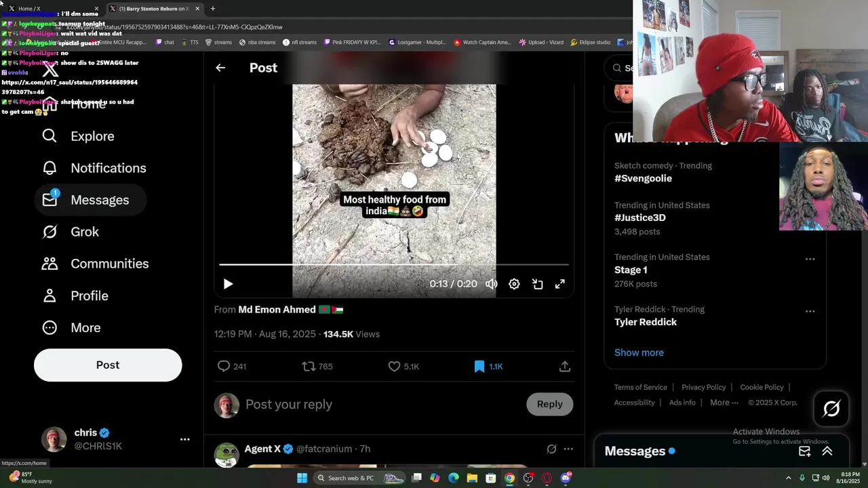Open Cookie Policy link
This screenshot has width=868, height=488.
pyautogui.click(x=762, y=387)
